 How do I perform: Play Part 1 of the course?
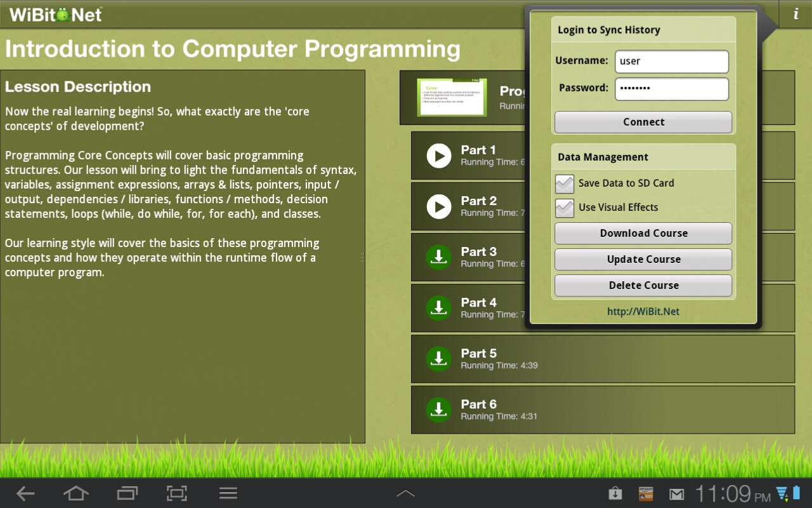[x=438, y=156]
